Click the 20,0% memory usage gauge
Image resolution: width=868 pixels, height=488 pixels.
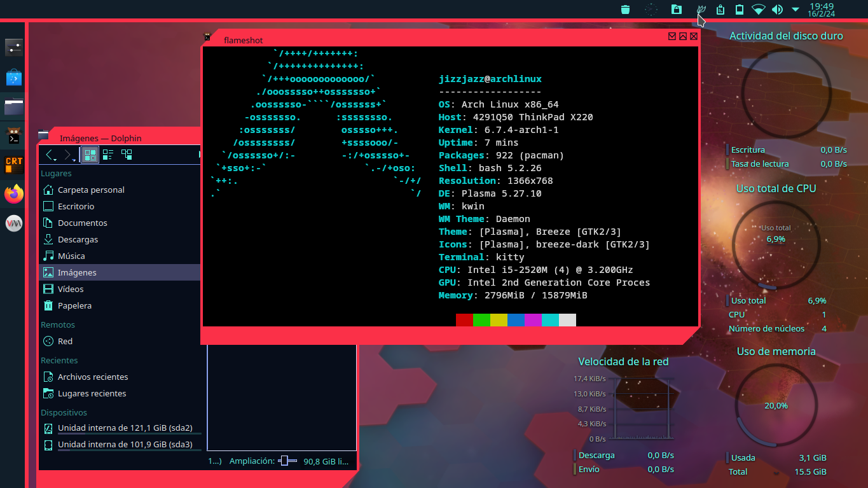(x=776, y=405)
